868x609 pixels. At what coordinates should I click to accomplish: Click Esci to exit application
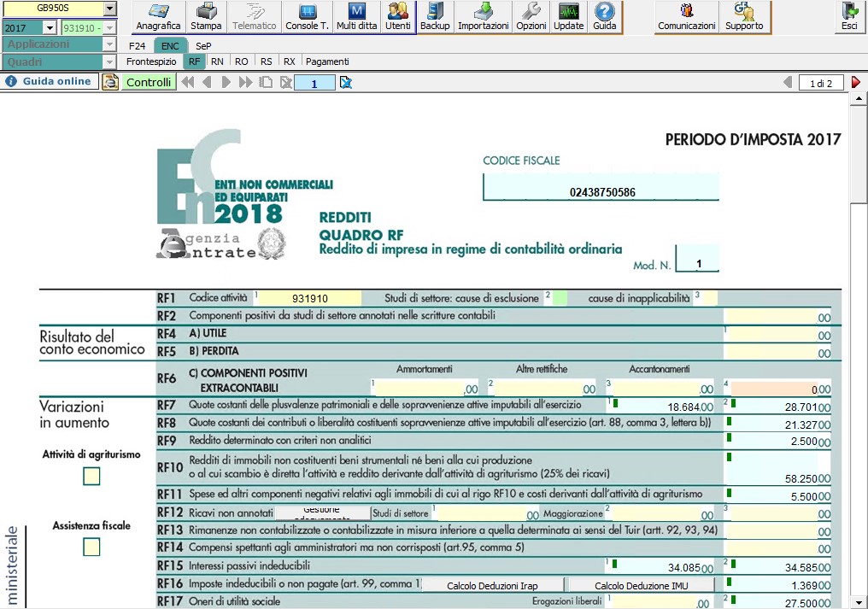click(849, 17)
